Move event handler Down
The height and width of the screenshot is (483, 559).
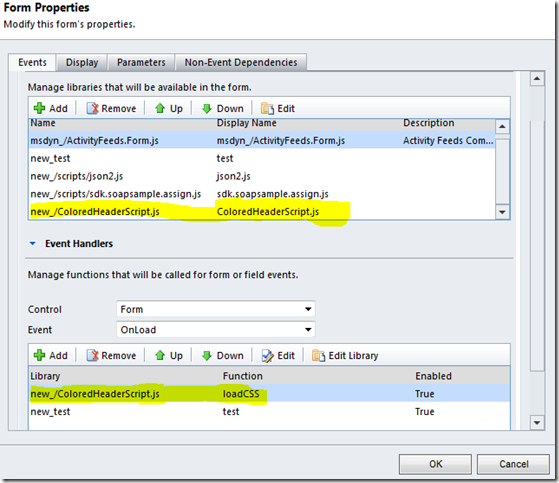pyautogui.click(x=222, y=355)
